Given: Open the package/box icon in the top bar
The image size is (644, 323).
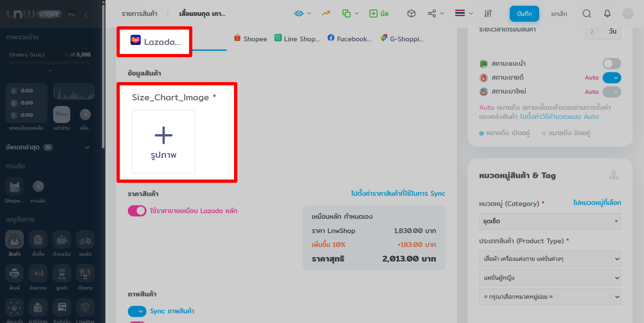Looking at the screenshot, I should (411, 14).
